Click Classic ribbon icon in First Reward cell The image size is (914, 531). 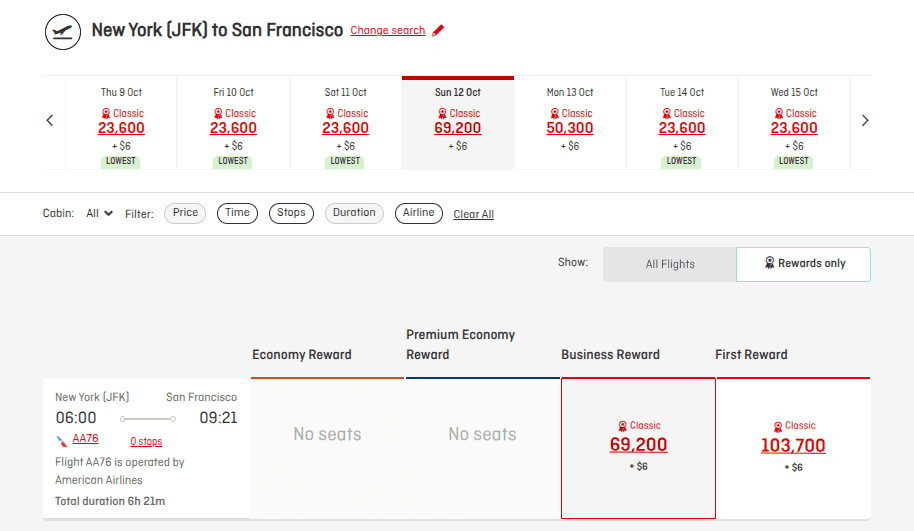click(x=778, y=427)
